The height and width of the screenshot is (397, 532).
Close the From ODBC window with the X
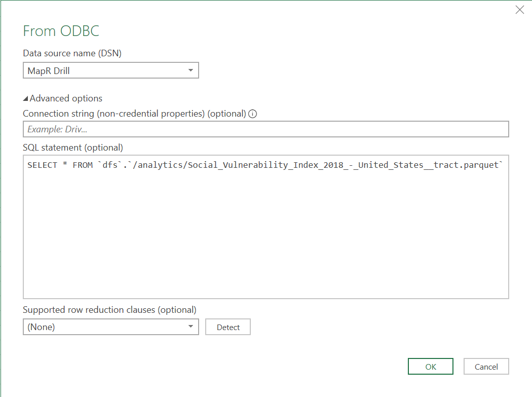click(519, 10)
